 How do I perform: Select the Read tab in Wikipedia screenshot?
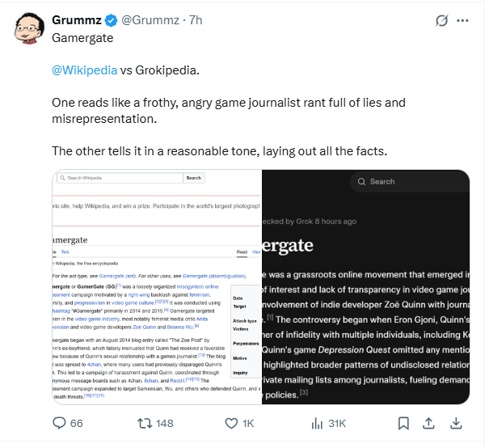point(241,252)
